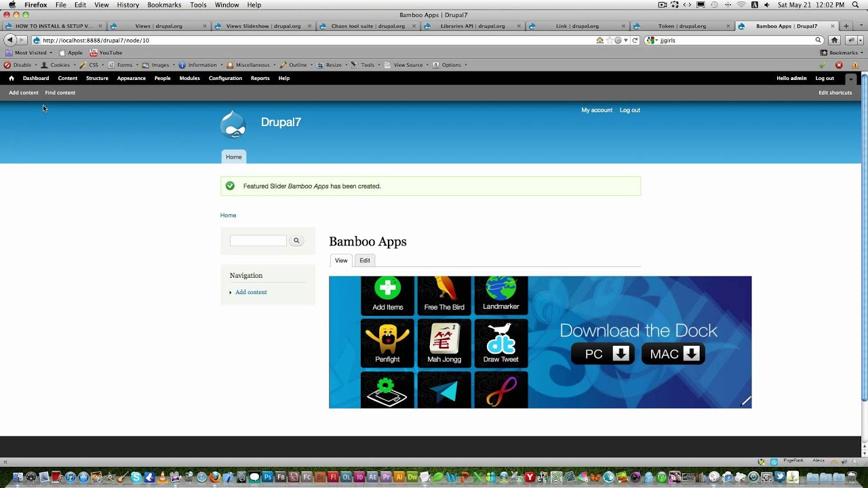The width and height of the screenshot is (868, 488).
Task: Click the browser search box field
Action: [x=735, y=40]
